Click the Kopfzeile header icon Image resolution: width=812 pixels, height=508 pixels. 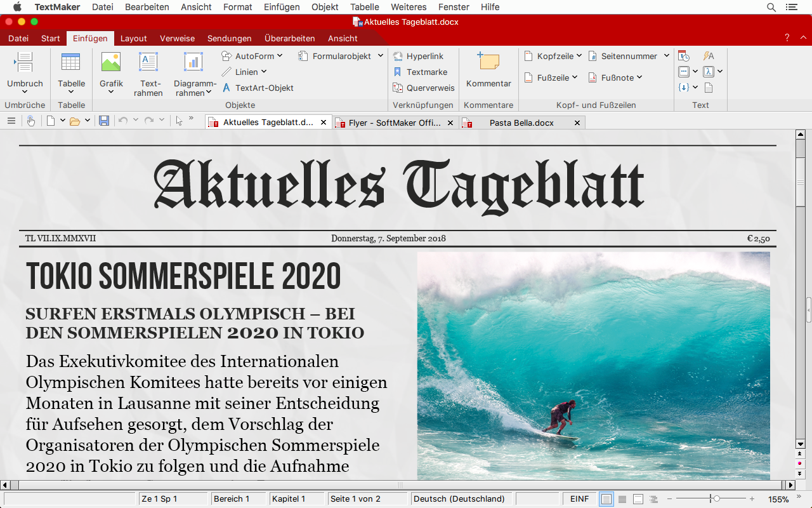(x=528, y=56)
